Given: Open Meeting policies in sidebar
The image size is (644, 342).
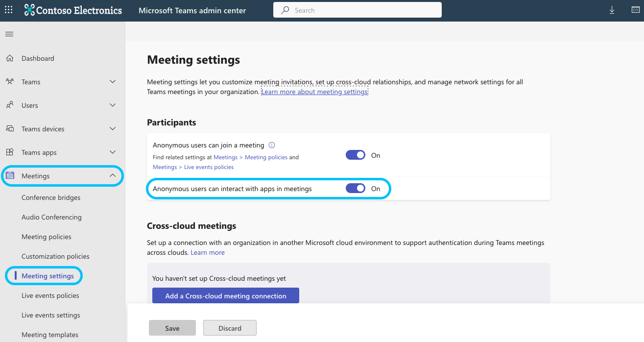Looking at the screenshot, I should (47, 237).
